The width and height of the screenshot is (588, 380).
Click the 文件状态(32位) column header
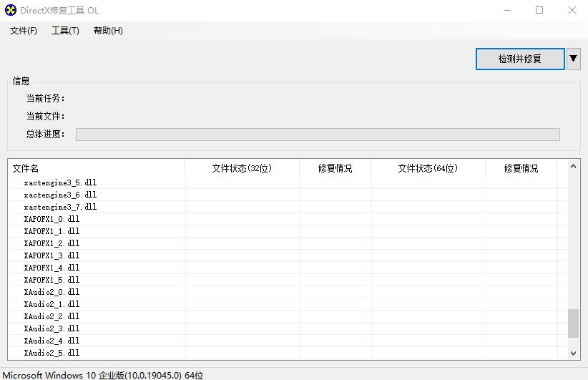point(242,168)
